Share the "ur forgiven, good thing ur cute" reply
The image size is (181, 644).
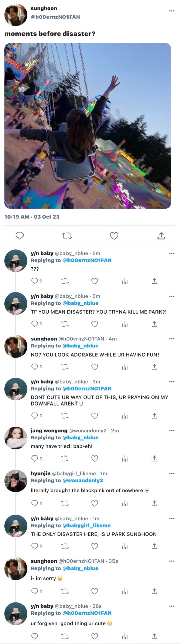(x=154, y=636)
